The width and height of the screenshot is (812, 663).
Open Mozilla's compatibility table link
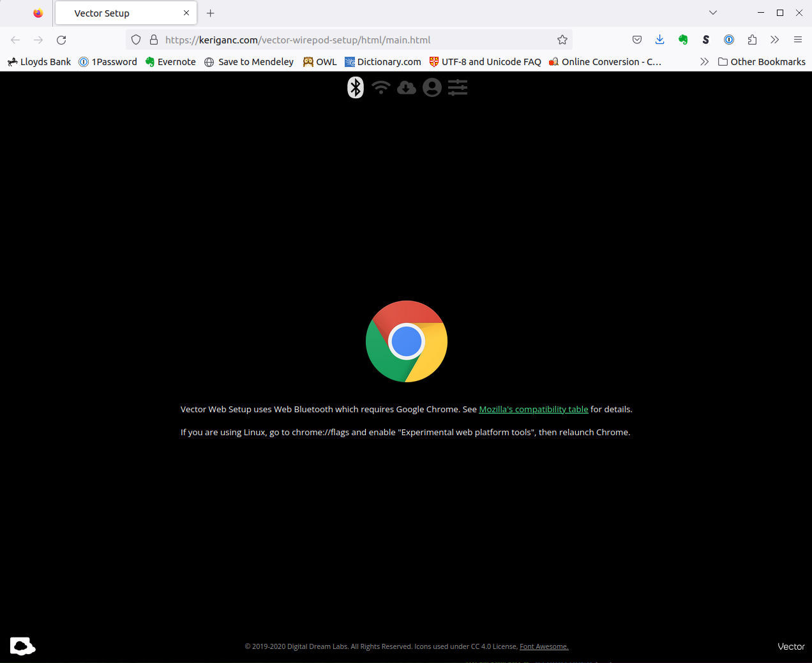tap(534, 409)
